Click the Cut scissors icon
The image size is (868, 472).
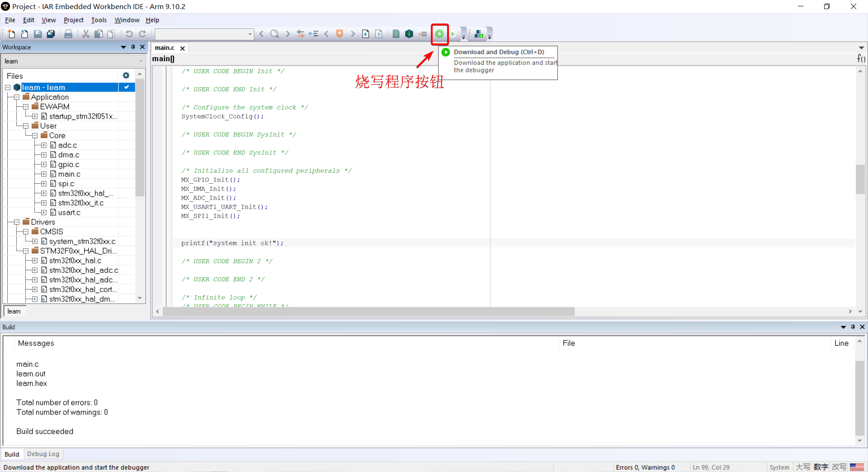tap(85, 34)
